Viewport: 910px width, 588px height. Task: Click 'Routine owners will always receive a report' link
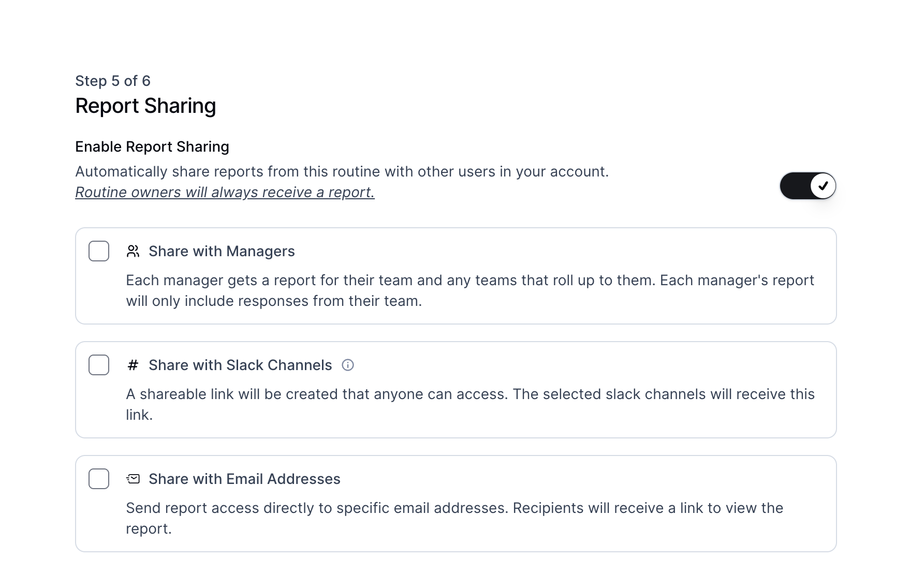(225, 192)
